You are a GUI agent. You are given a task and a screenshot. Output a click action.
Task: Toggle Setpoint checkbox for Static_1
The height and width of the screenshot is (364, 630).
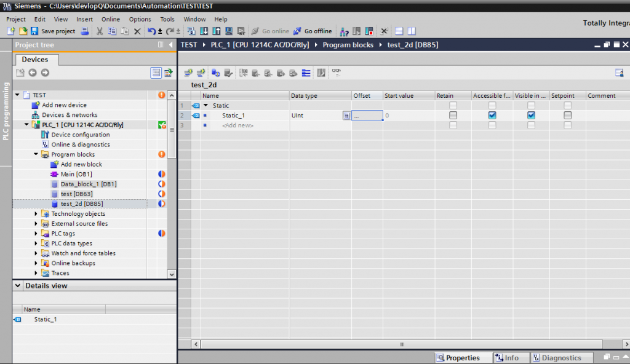click(x=567, y=116)
